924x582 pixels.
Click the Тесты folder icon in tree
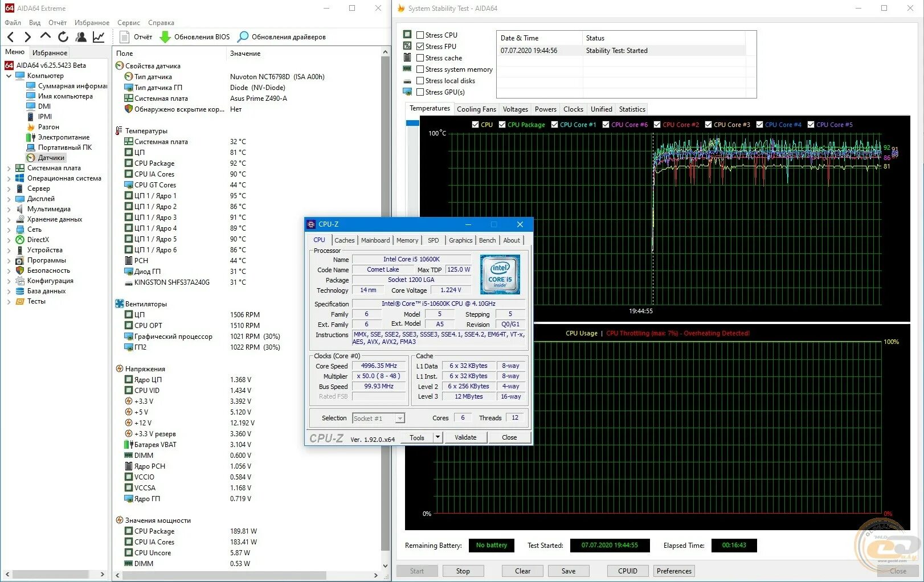pos(20,301)
